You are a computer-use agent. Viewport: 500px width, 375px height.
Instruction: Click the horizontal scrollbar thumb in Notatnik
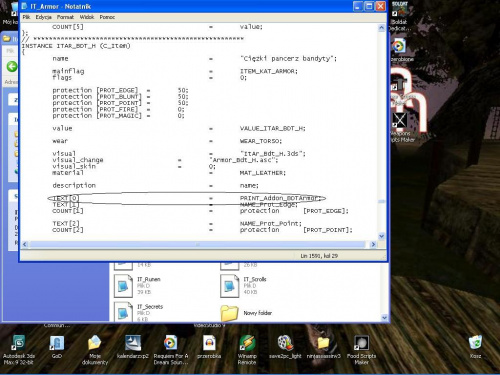(x=197, y=244)
